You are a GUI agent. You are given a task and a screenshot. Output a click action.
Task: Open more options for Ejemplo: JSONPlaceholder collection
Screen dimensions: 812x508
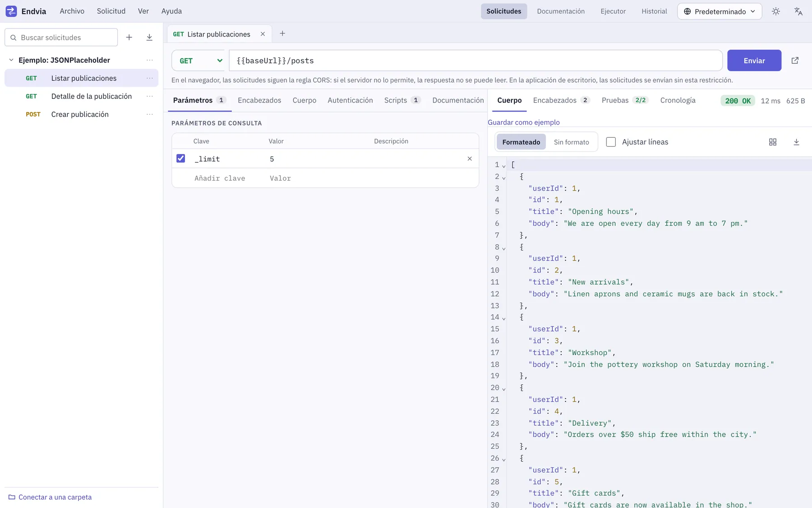point(150,60)
